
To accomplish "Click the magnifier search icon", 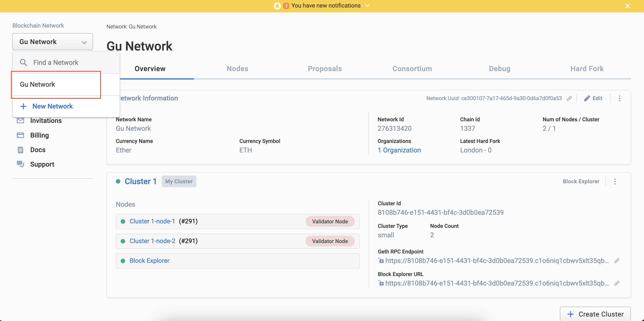I will (23, 63).
